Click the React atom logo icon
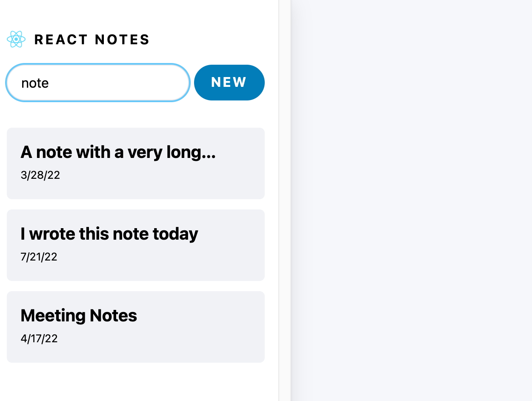Image resolution: width=532 pixels, height=401 pixels. tap(16, 39)
